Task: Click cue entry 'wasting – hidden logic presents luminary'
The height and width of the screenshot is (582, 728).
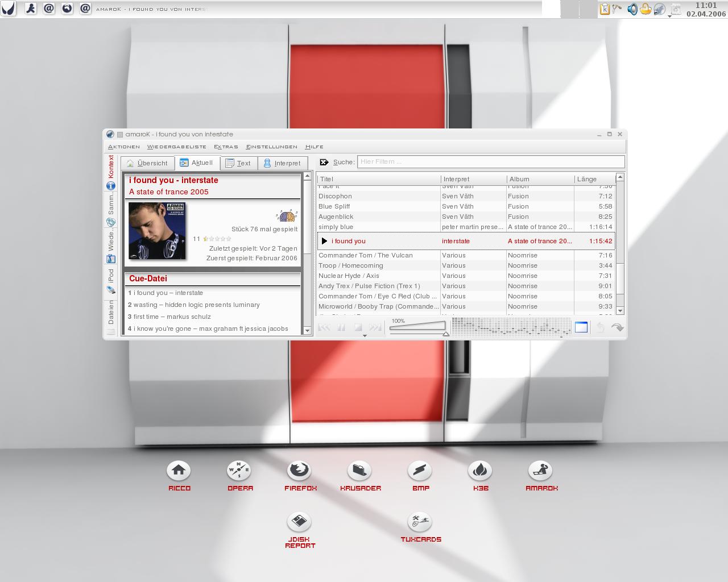Action: (193, 305)
